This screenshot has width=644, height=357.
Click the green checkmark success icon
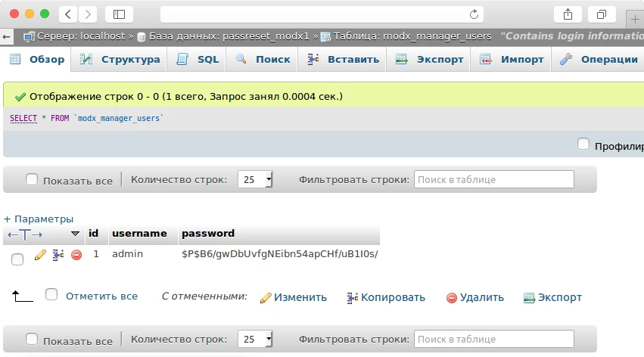point(20,97)
